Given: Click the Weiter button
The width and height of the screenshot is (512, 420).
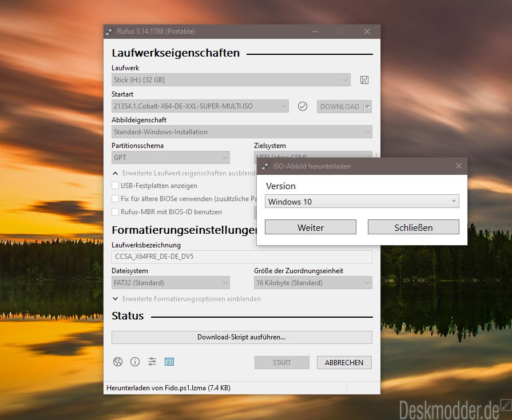Looking at the screenshot, I should coord(311,227).
